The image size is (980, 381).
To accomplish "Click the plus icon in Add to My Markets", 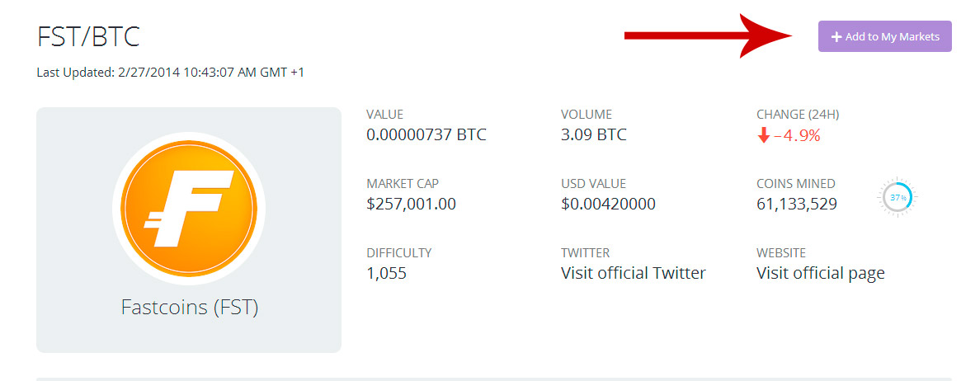I will (x=836, y=37).
